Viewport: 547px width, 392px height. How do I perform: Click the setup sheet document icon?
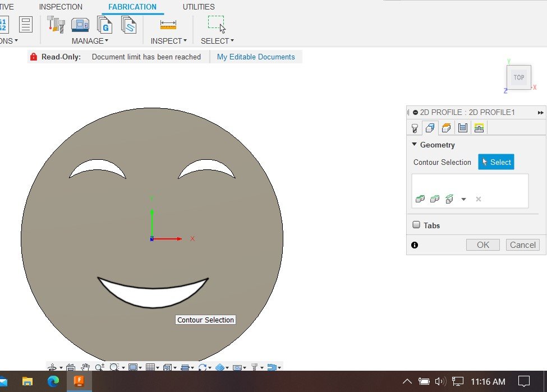click(26, 25)
